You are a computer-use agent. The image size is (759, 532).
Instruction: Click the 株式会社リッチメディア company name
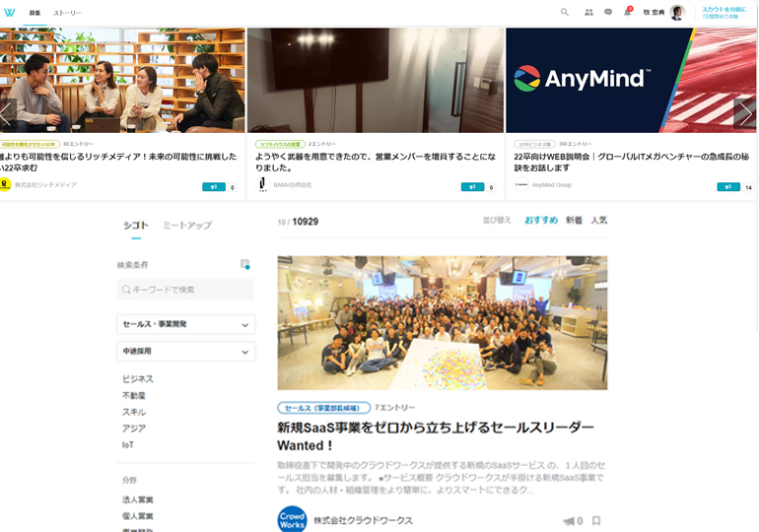pos(45,185)
